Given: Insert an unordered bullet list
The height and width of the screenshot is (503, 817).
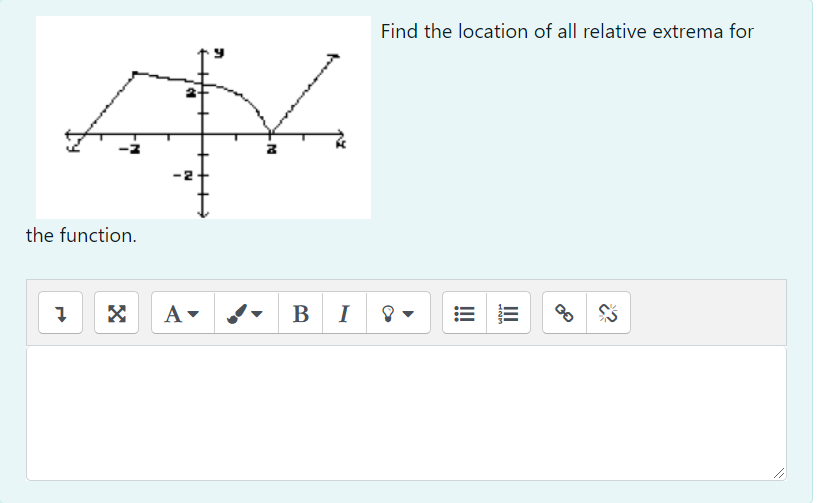Looking at the screenshot, I should [x=464, y=313].
